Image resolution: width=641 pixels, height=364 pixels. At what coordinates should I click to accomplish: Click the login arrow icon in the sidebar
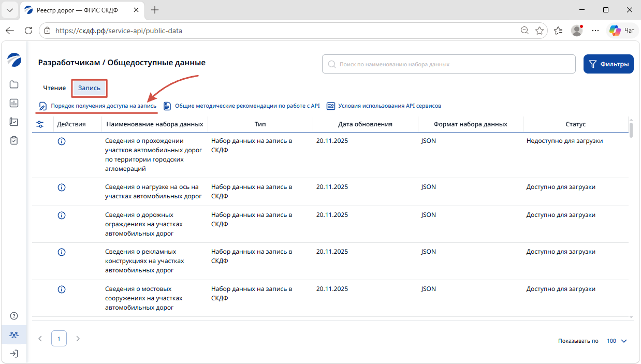[x=14, y=354]
